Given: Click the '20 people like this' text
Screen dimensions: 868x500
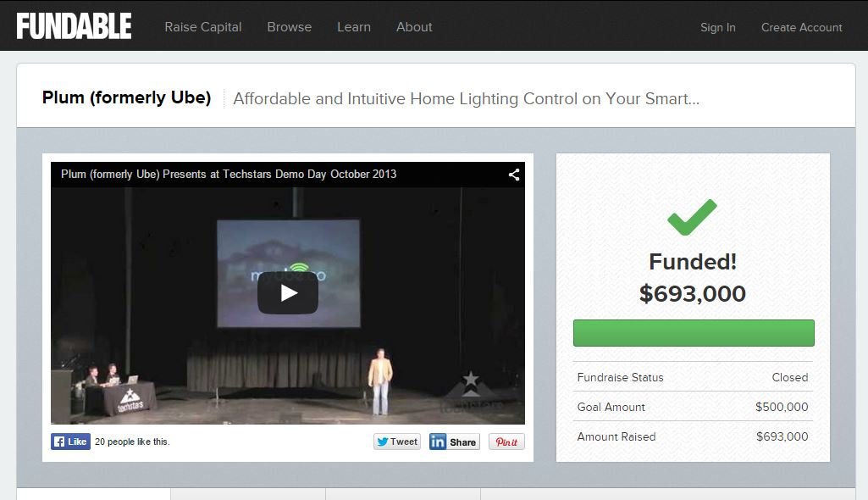Looking at the screenshot, I should [132, 442].
